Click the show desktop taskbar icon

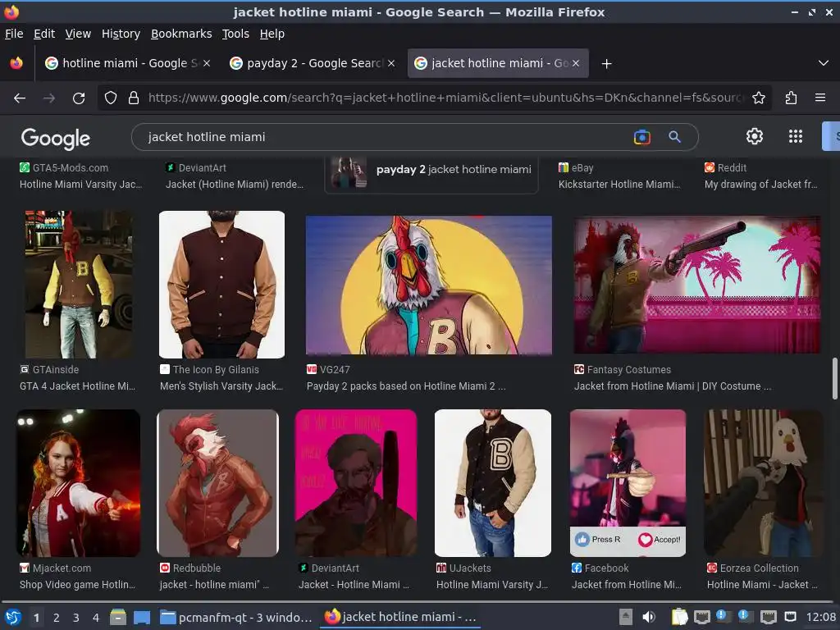142,618
